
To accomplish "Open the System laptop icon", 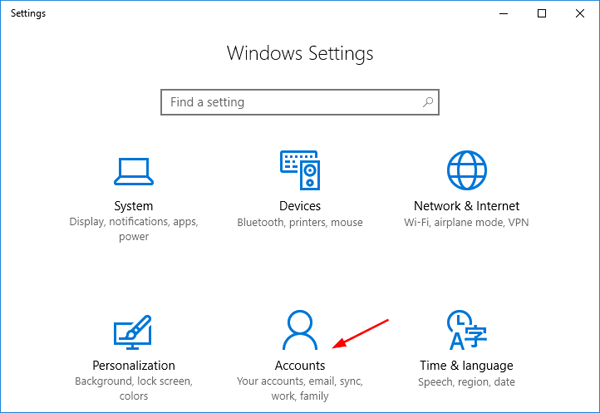I will click(x=133, y=170).
